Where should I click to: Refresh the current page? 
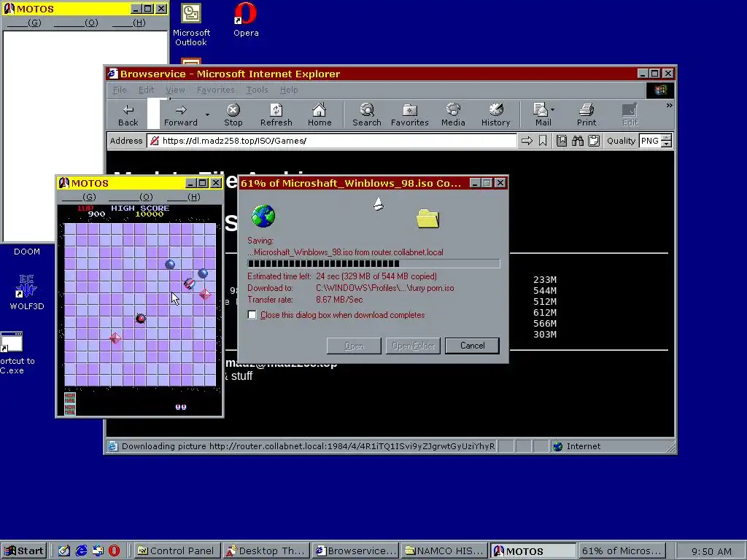coord(276,114)
